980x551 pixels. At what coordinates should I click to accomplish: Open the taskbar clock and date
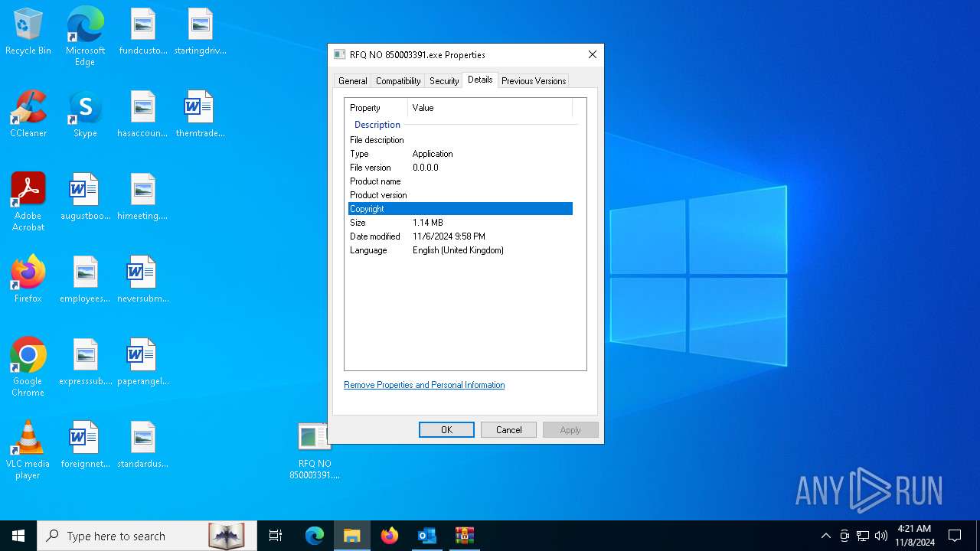pos(915,536)
